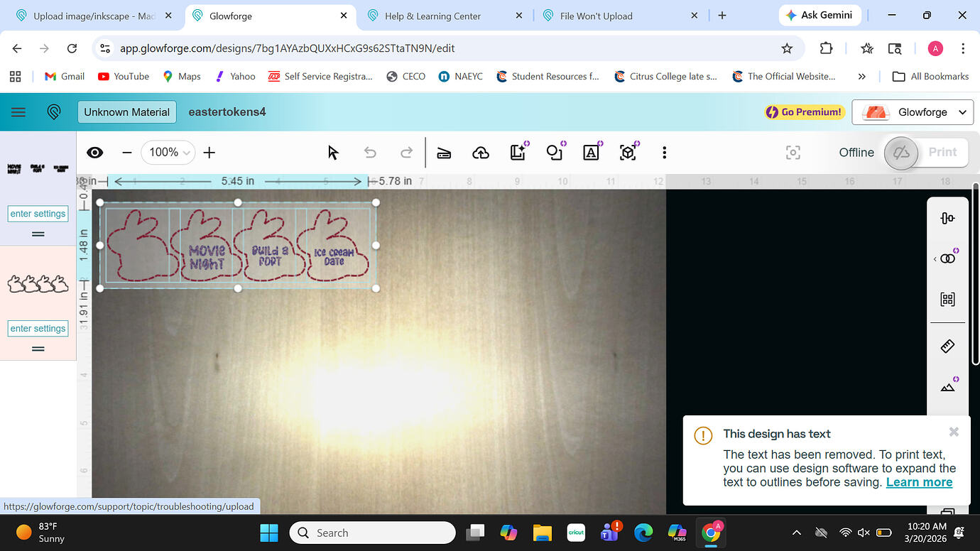
Task: Open the grid array tool
Action: (x=947, y=299)
